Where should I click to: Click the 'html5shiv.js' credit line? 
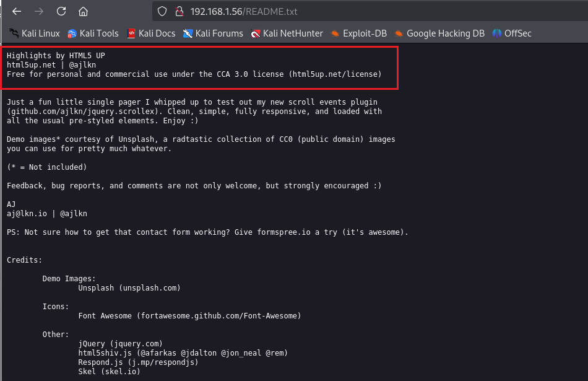[x=183, y=353]
